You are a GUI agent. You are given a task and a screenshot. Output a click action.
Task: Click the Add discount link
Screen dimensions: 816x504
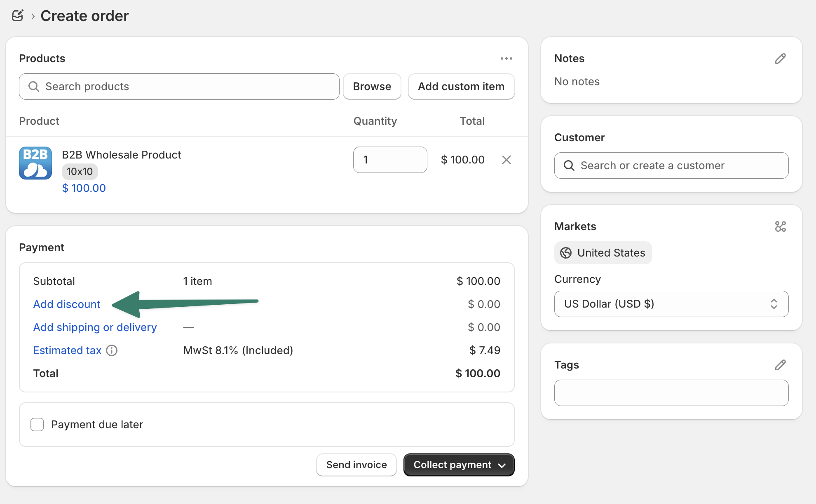click(67, 304)
